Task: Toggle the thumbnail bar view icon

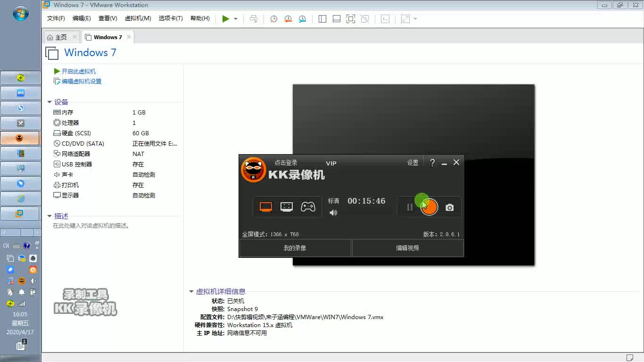Action: coord(337,19)
